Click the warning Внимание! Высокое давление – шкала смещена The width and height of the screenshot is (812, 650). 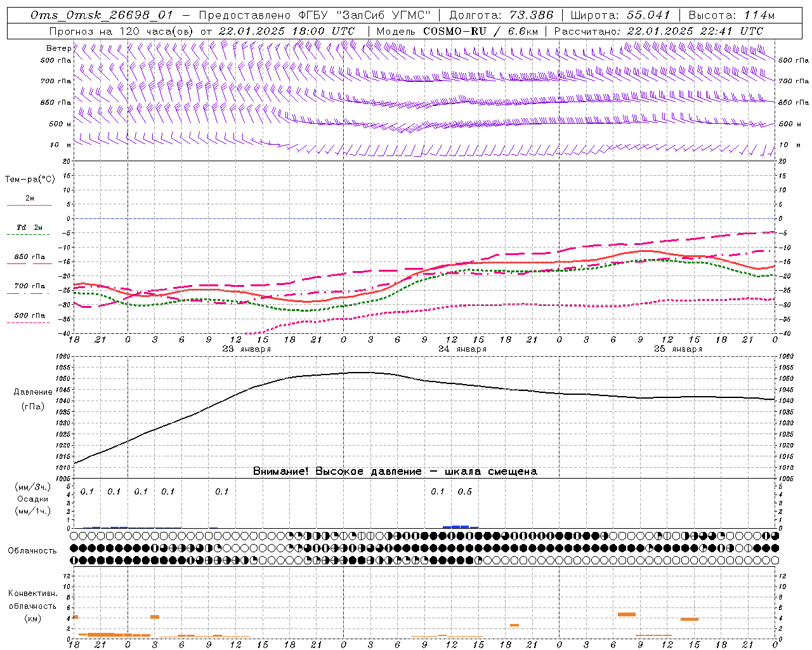[395, 472]
